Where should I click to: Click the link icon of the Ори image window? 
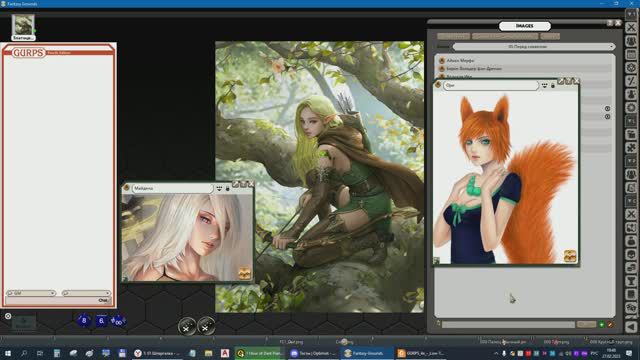[438, 85]
